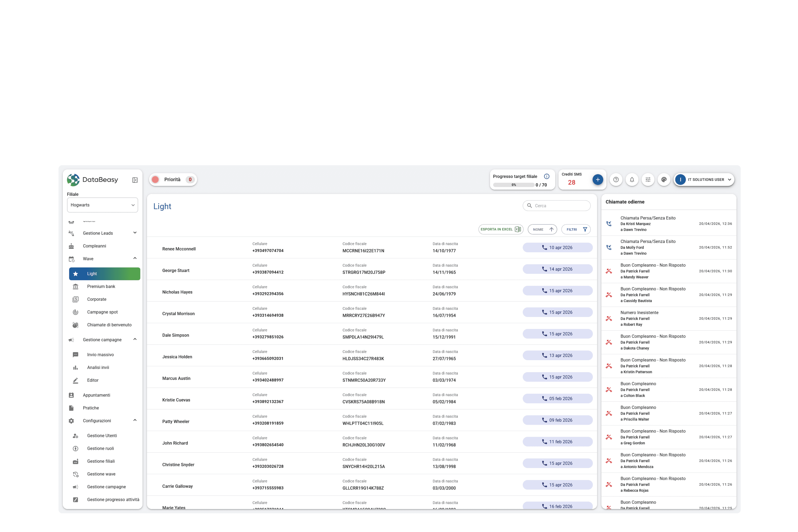This screenshot has width=798, height=532.
Task: Open the IT Solutions User dropdown
Action: pyautogui.click(x=704, y=179)
